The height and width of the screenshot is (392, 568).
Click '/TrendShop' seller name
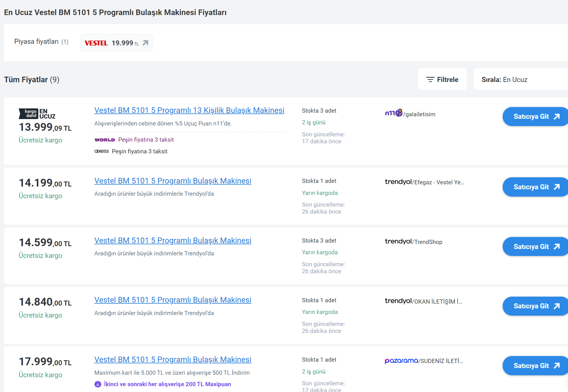[427, 242]
